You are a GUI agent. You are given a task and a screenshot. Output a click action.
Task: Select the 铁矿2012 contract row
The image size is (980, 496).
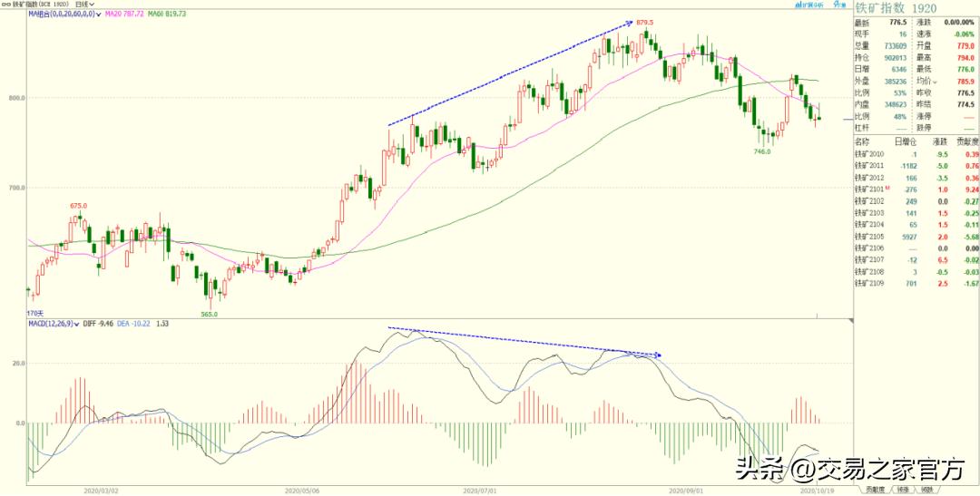coord(916,178)
